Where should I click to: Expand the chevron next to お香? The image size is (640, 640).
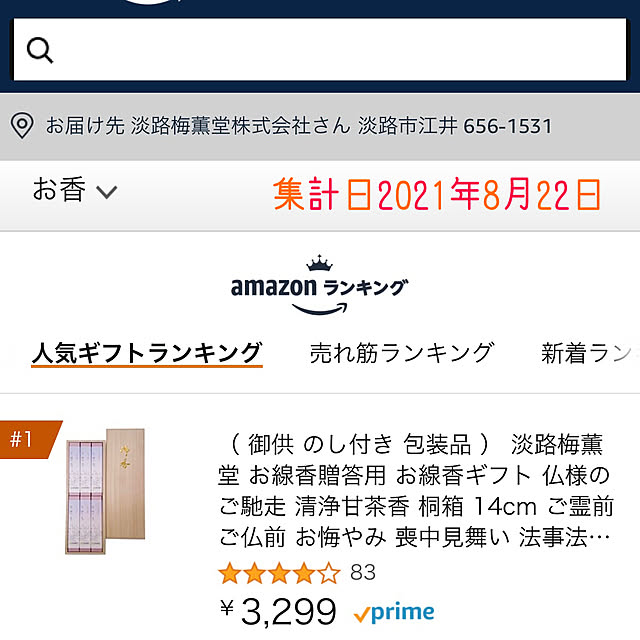click(106, 192)
